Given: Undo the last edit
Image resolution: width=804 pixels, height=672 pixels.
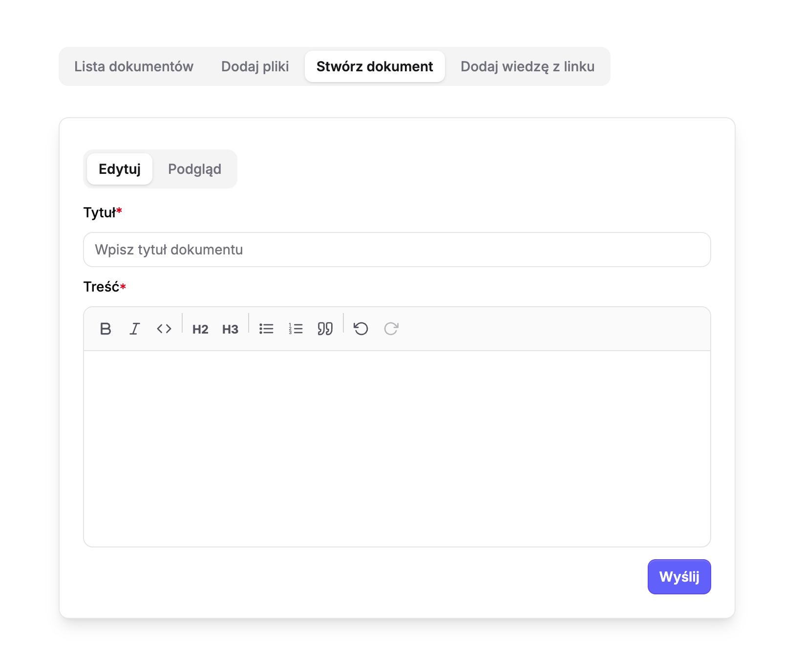Looking at the screenshot, I should point(361,329).
